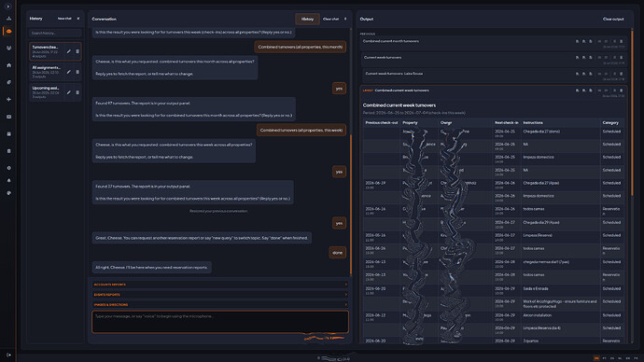Click the 'Combined current week turnovers' report title
644x362 pixels.
[x=399, y=105]
